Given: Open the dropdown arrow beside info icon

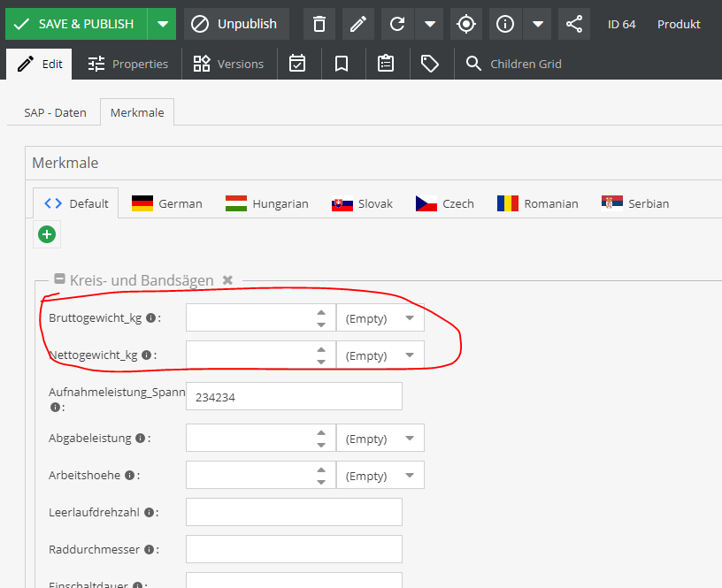Looking at the screenshot, I should pos(537,24).
